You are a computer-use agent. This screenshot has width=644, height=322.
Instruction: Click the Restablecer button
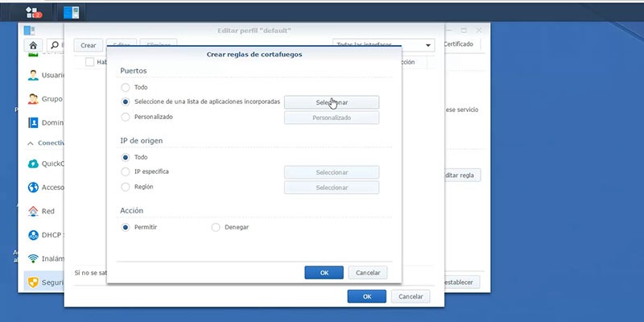(x=461, y=283)
